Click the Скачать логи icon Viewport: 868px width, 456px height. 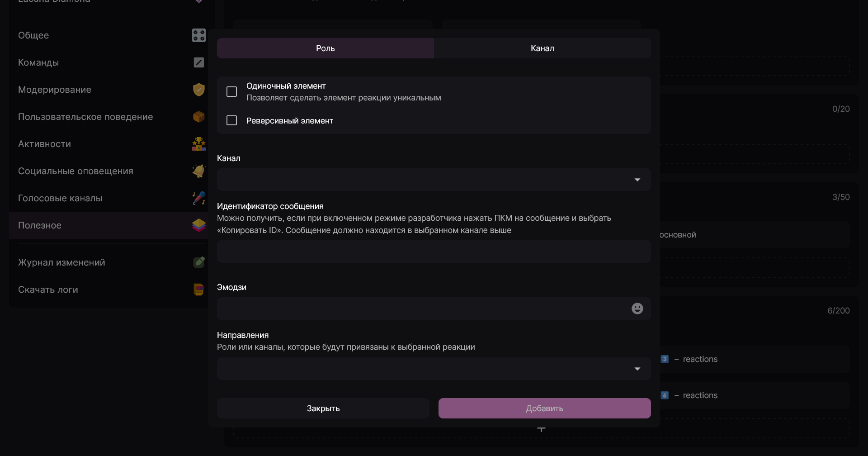[x=198, y=290]
